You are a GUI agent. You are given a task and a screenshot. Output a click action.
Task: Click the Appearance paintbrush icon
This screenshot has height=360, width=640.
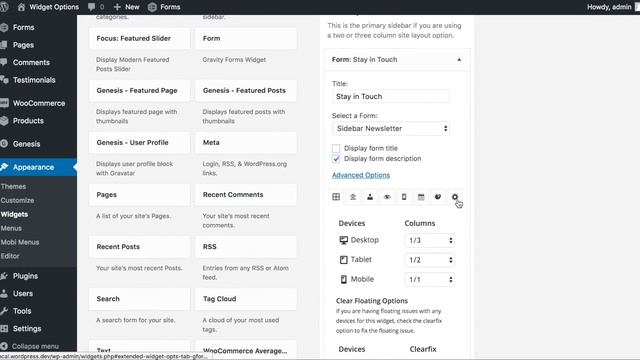[4, 167]
